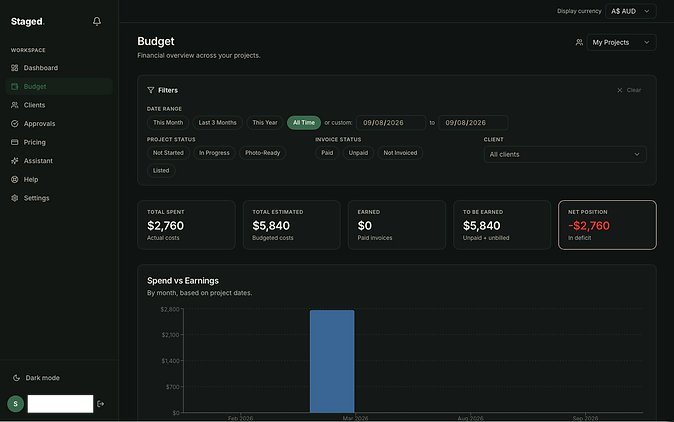Click the logout icon beside user name
The height and width of the screenshot is (422, 674).
pyautogui.click(x=101, y=404)
